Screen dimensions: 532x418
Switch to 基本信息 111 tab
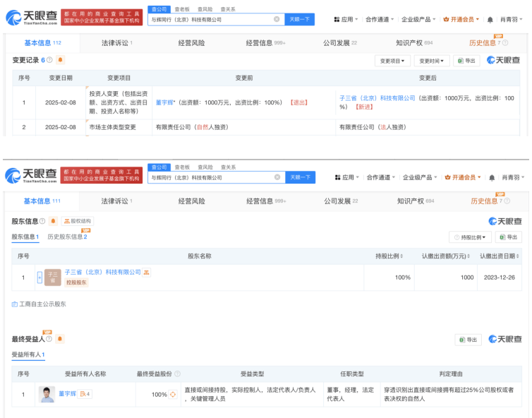tap(42, 201)
